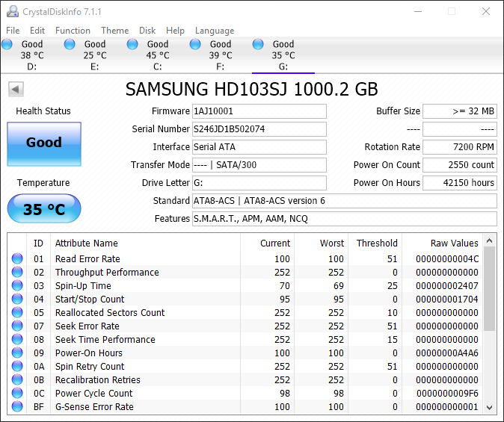Click the Serial Number field S246JD1B502074
Image resolution: width=504 pixels, height=422 pixels.
click(259, 129)
